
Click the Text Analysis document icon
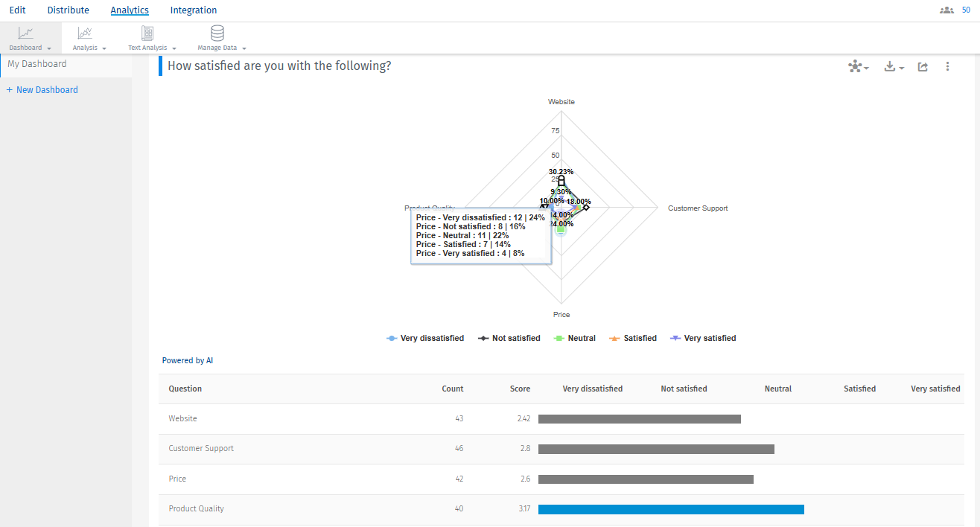(147, 33)
